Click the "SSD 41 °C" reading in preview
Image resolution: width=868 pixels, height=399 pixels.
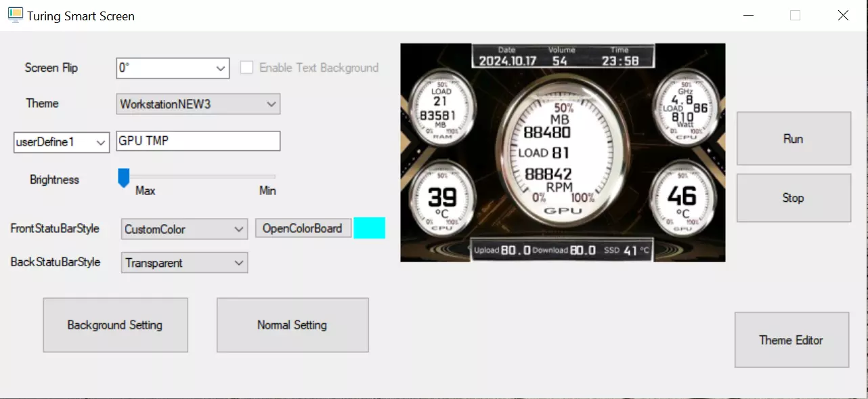pyautogui.click(x=626, y=250)
